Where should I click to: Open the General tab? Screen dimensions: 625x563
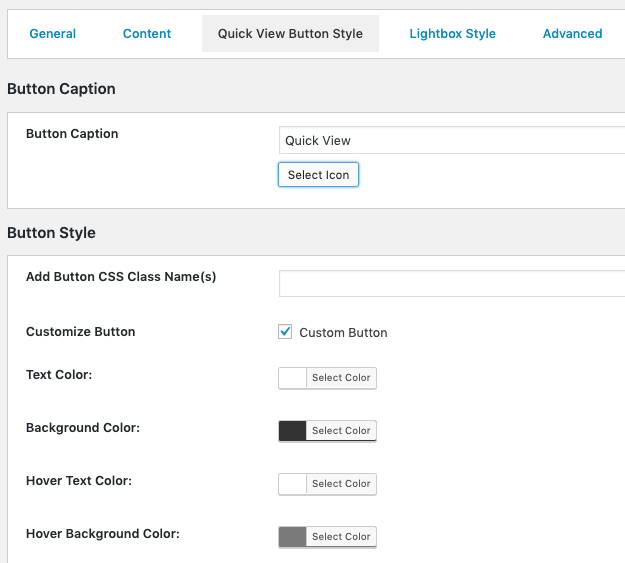click(52, 34)
